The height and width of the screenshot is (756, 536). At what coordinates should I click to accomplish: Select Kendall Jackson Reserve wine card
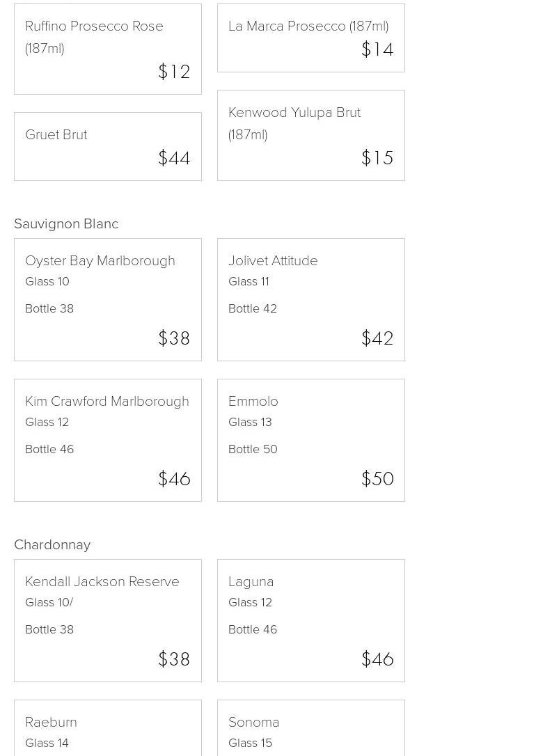pyautogui.click(x=108, y=620)
